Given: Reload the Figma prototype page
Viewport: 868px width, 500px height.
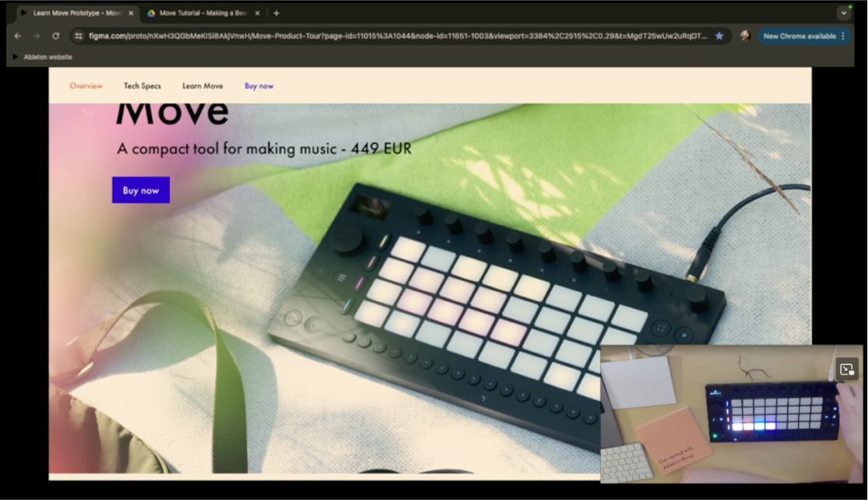Looking at the screenshot, I should tap(56, 36).
